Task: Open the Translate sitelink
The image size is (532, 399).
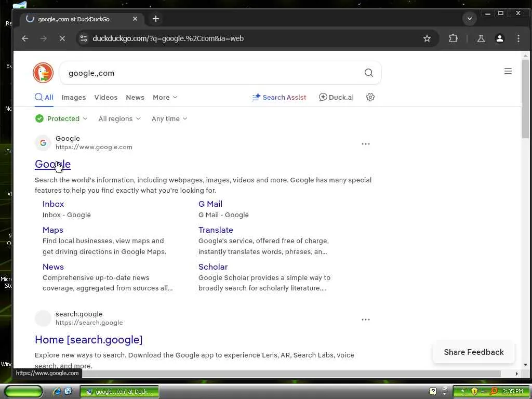Action: [x=216, y=230]
